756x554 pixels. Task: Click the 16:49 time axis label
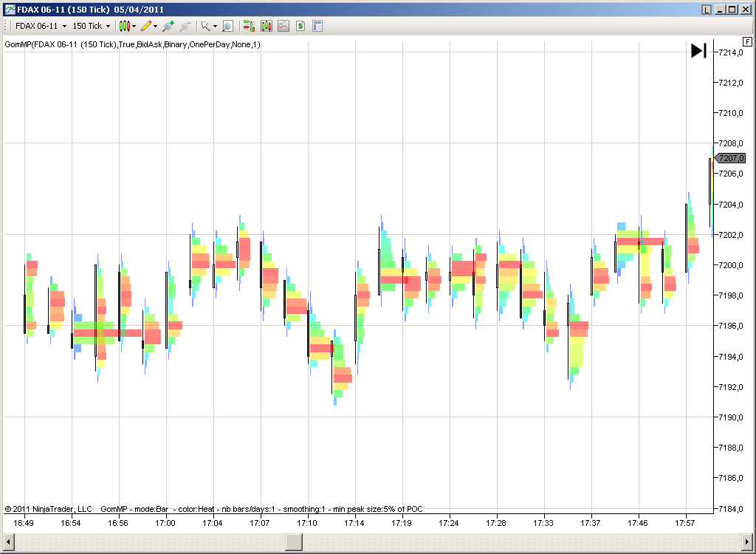[x=24, y=523]
